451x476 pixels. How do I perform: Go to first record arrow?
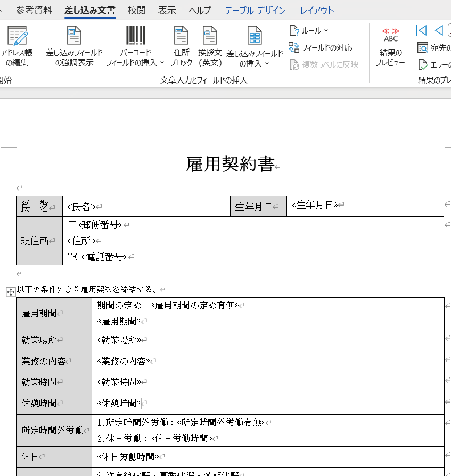point(421,30)
